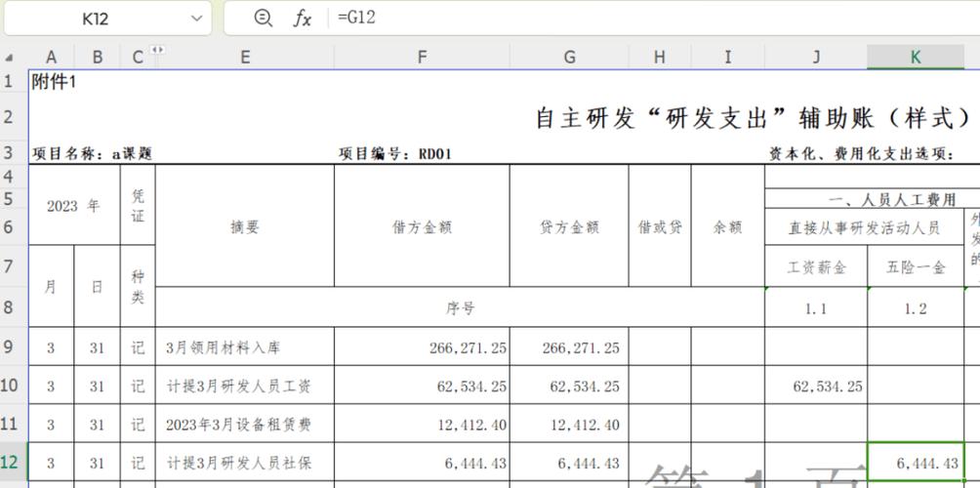980x488 pixels.
Task: Unhide column D with the column expander arrows
Action: (x=157, y=50)
